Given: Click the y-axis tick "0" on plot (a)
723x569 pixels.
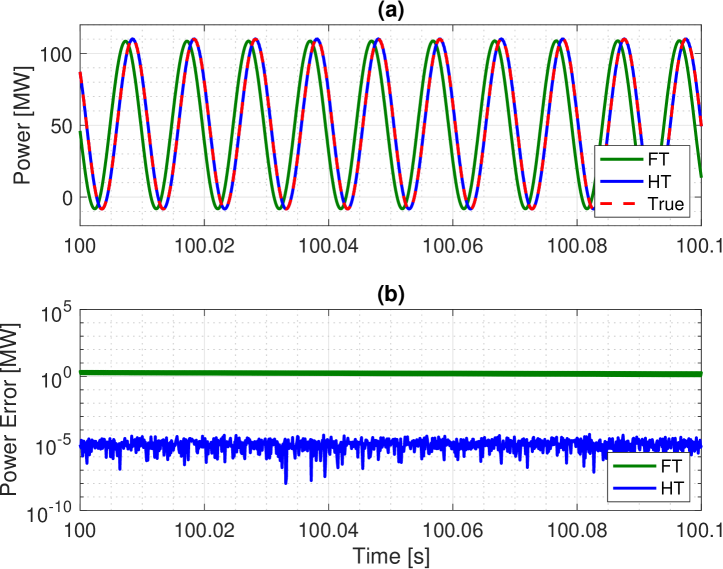Looking at the screenshot, I should point(67,199).
